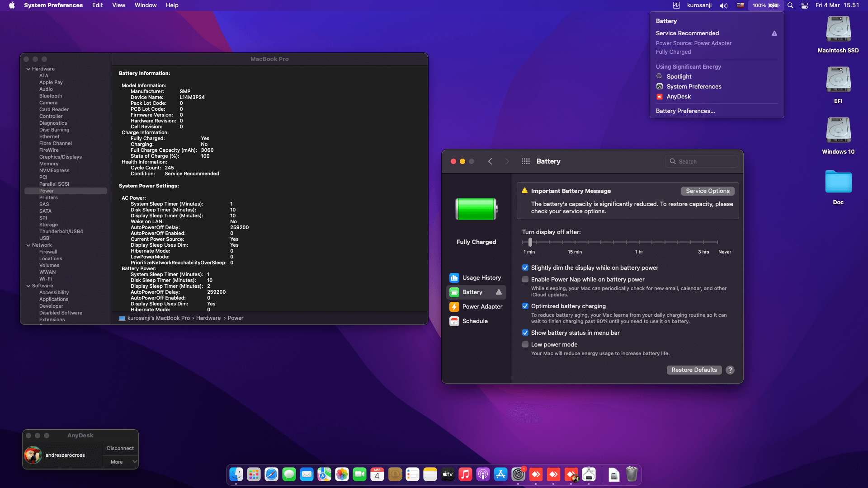The width and height of the screenshot is (868, 488).
Task: Click Restore Defaults in Battery preferences
Action: pyautogui.click(x=694, y=370)
